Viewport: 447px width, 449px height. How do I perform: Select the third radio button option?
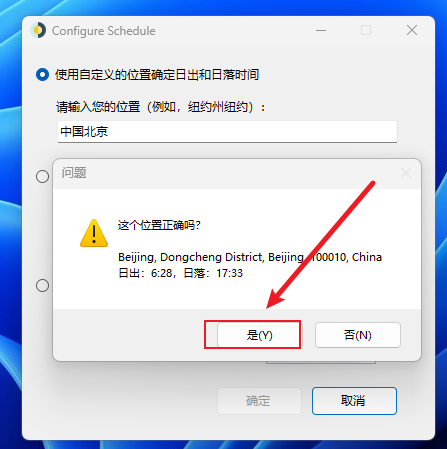click(x=42, y=285)
